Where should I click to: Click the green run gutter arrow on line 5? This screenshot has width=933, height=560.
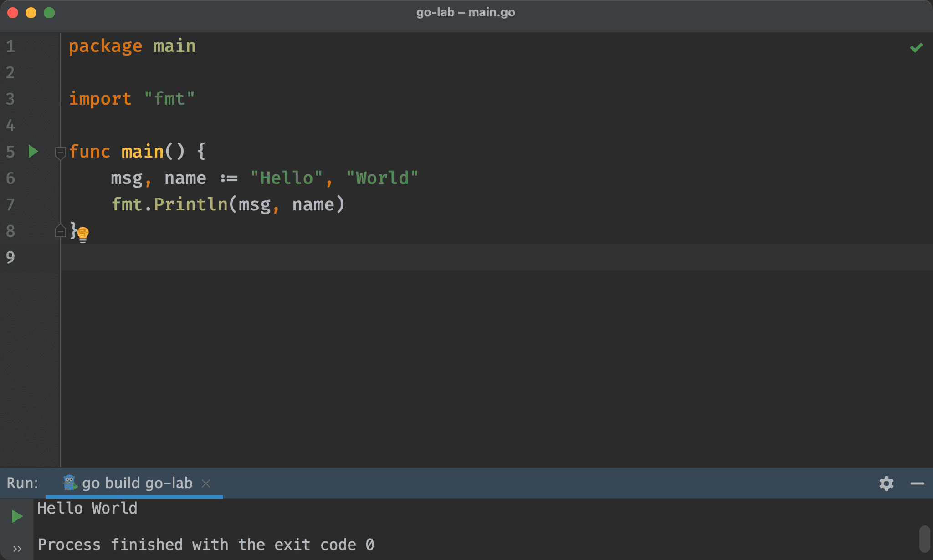coord(33,152)
